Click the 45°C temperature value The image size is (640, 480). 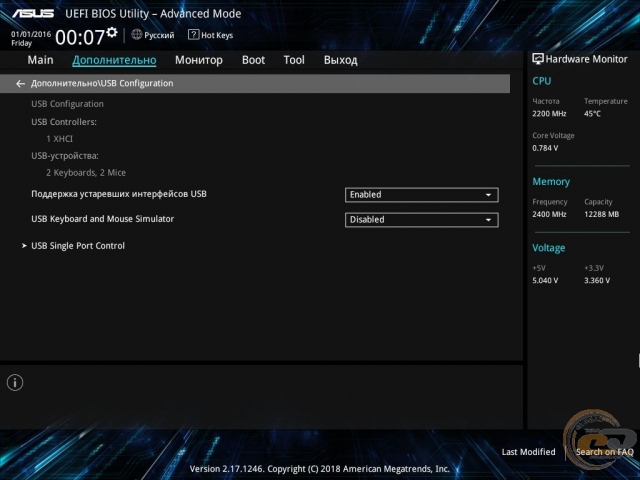(x=592, y=113)
